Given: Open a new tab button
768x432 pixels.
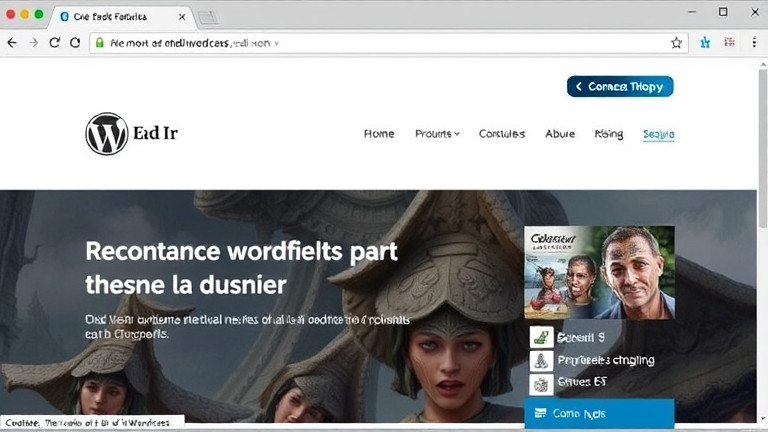Looking at the screenshot, I should point(208,18).
